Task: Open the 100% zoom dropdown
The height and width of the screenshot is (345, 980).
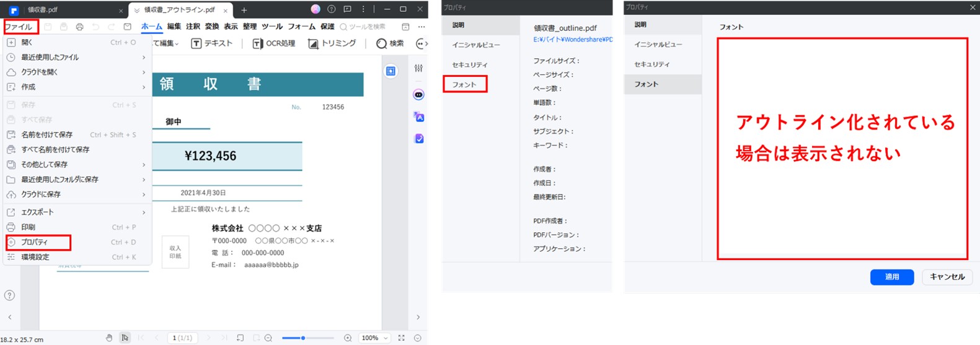Action: [x=375, y=338]
